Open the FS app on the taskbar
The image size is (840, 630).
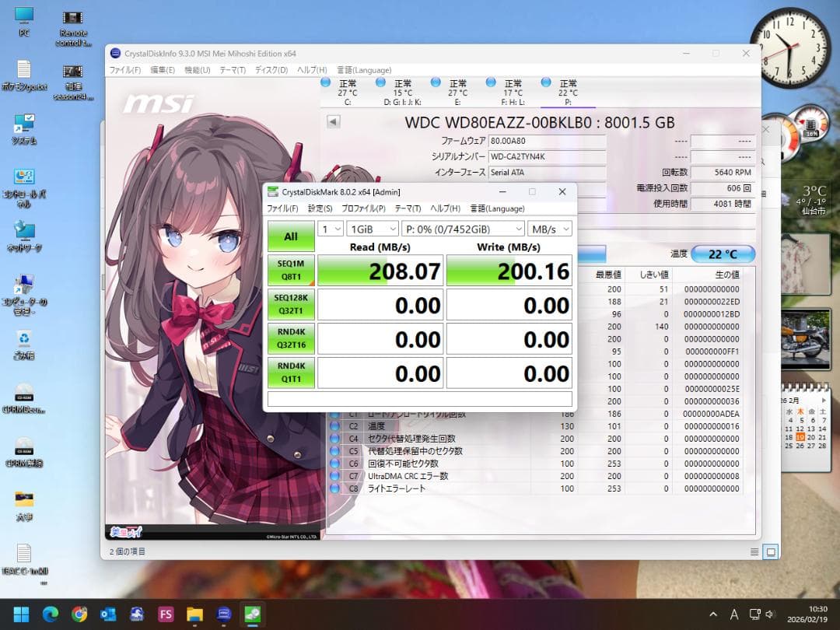click(x=166, y=614)
